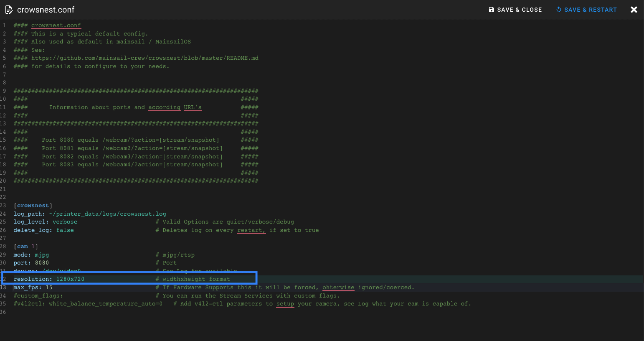Close the crowsnest.conf editor
The image size is (644, 341).
(x=634, y=10)
